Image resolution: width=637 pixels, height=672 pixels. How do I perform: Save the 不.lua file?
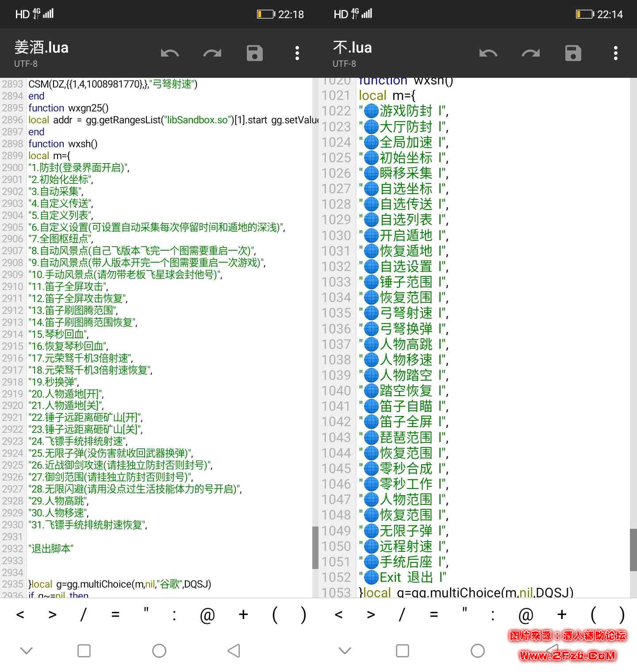[573, 53]
